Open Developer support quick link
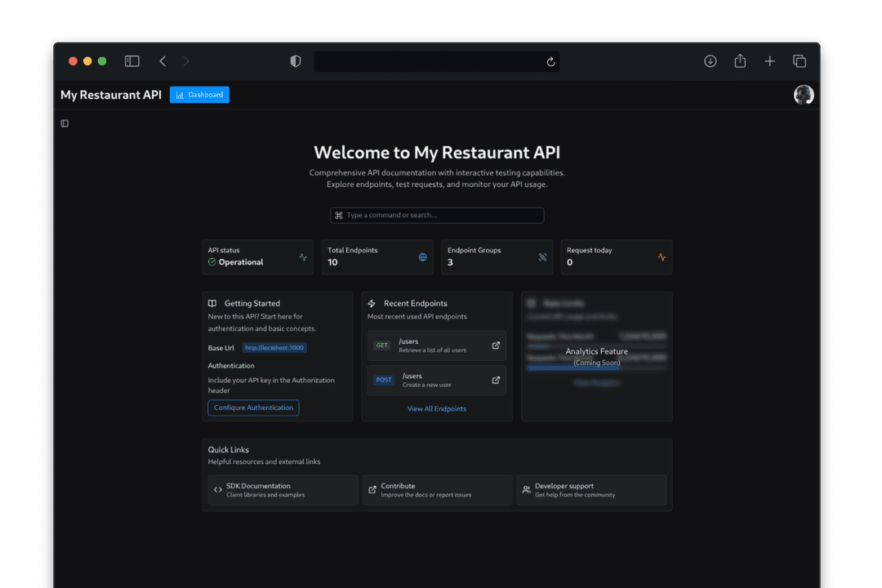The height and width of the screenshot is (588, 882). click(591, 490)
